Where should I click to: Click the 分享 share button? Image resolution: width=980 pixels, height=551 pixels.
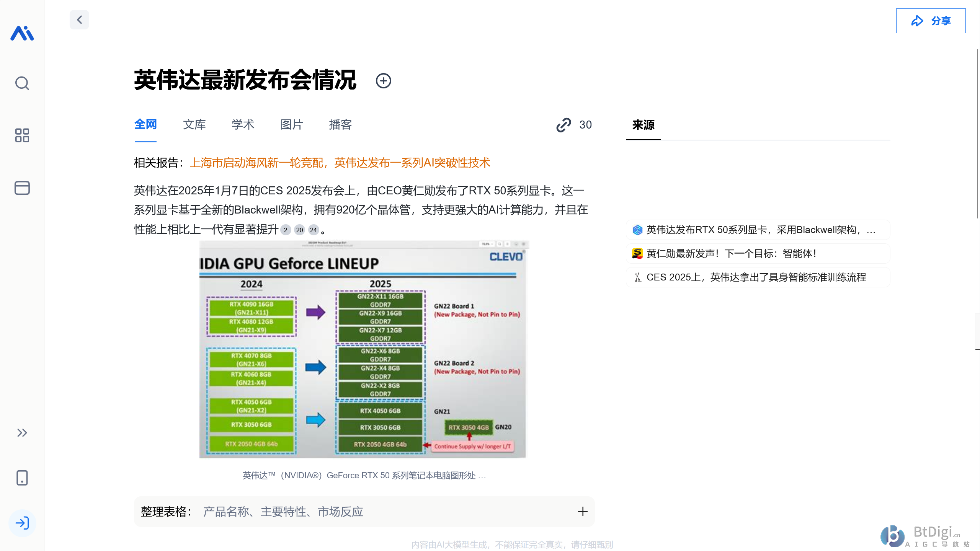point(931,21)
